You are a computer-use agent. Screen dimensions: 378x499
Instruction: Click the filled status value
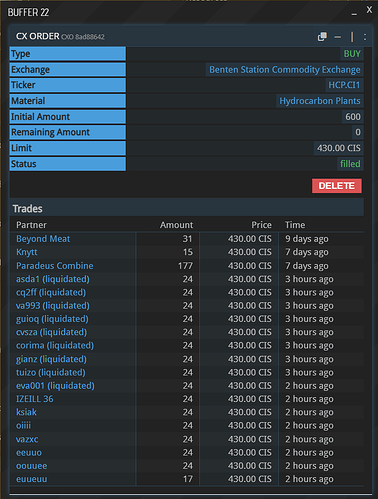click(x=350, y=164)
